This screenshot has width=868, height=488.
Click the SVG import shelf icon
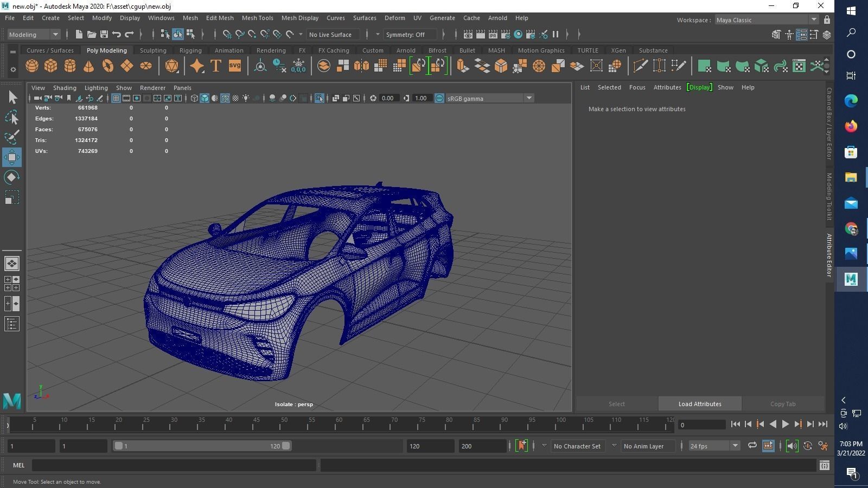[235, 66]
